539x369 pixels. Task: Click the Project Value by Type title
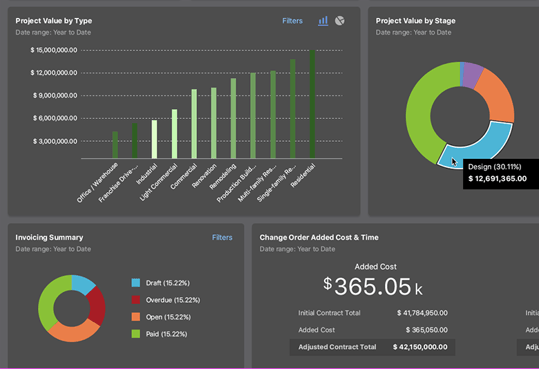[x=54, y=21]
